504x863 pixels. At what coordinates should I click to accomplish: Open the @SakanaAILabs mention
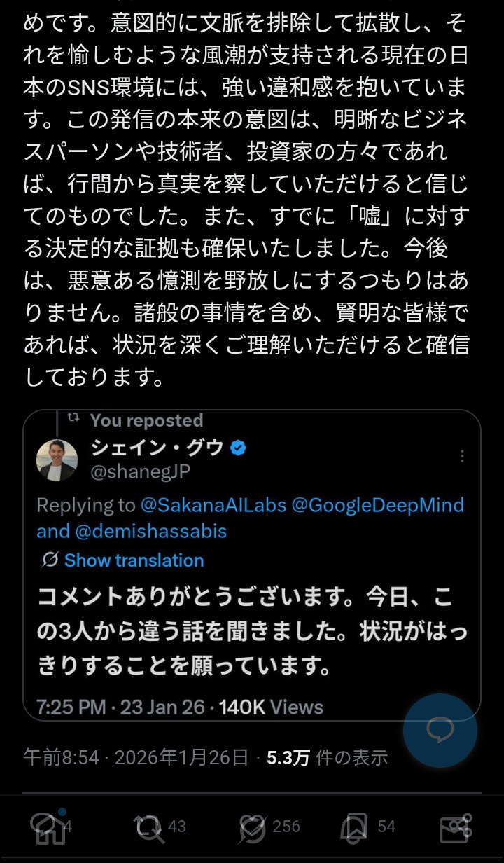pyautogui.click(x=213, y=505)
